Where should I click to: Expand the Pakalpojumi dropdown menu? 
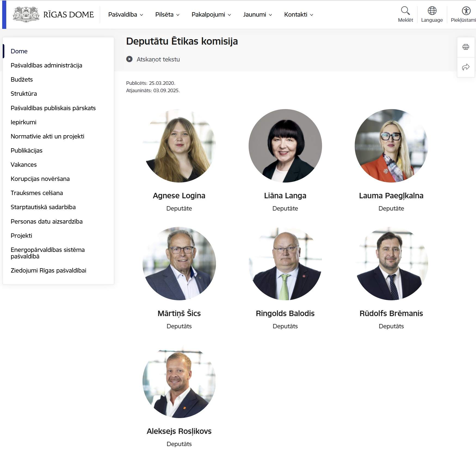[211, 15]
